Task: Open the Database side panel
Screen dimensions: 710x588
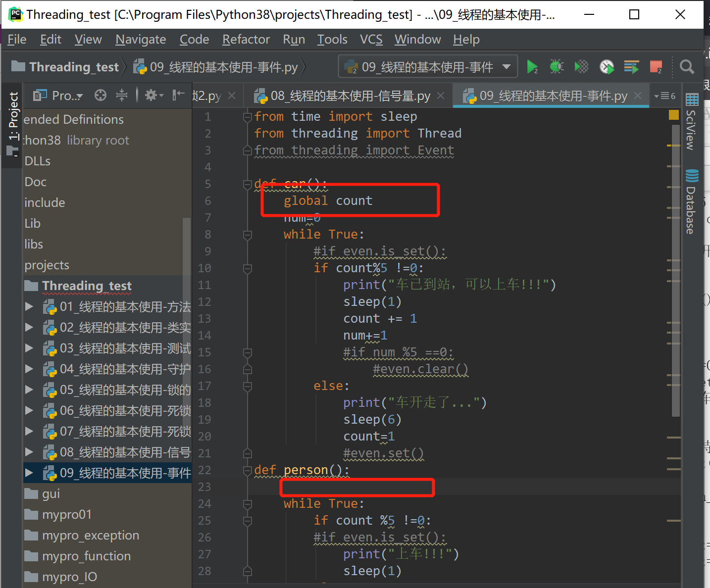Action: (692, 201)
